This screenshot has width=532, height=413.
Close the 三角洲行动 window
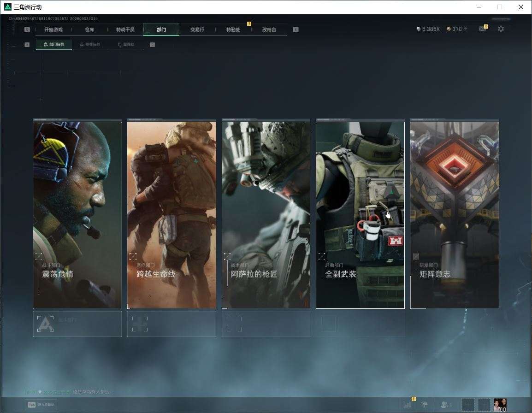click(521, 7)
